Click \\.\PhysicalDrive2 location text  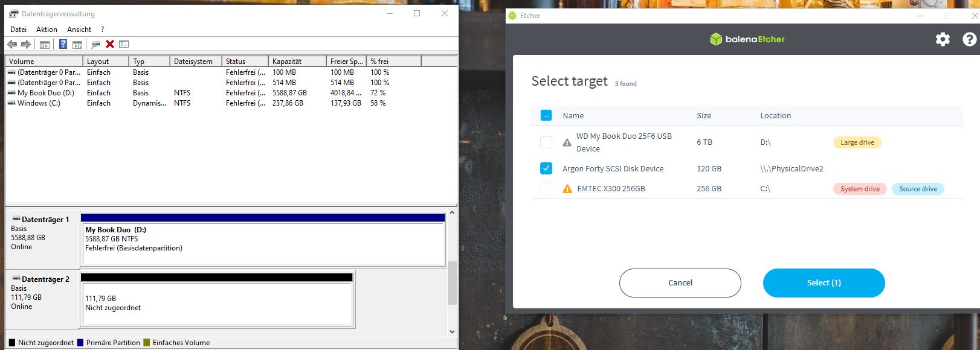[791, 168]
